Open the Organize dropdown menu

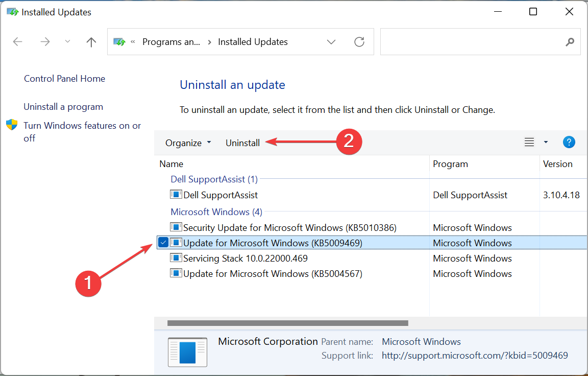188,143
